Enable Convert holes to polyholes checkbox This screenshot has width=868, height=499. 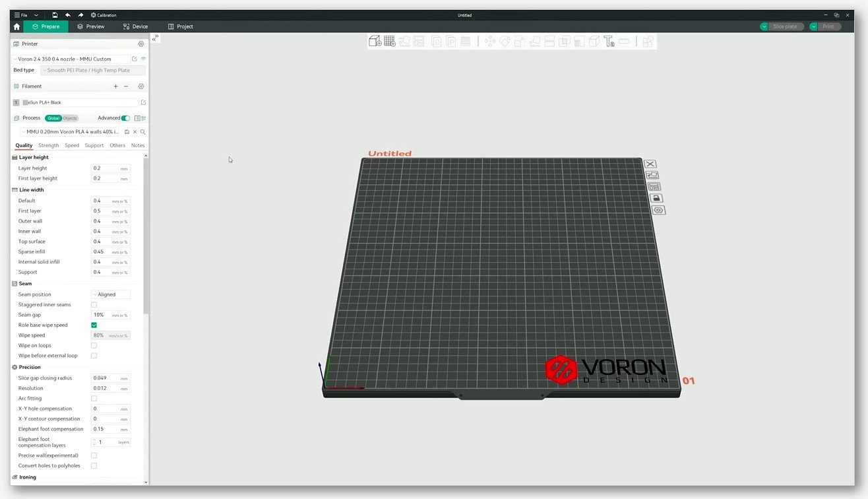(x=94, y=465)
